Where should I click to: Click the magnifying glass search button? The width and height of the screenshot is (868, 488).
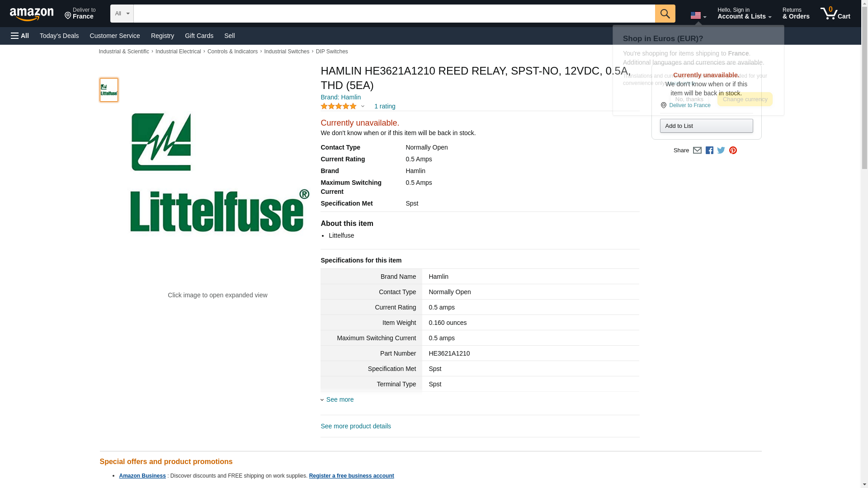(x=665, y=14)
